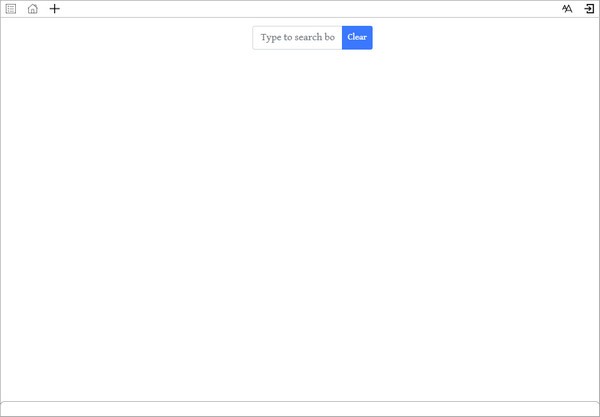Click the sign-in arrow icon
600x417 pixels.
[x=589, y=9]
